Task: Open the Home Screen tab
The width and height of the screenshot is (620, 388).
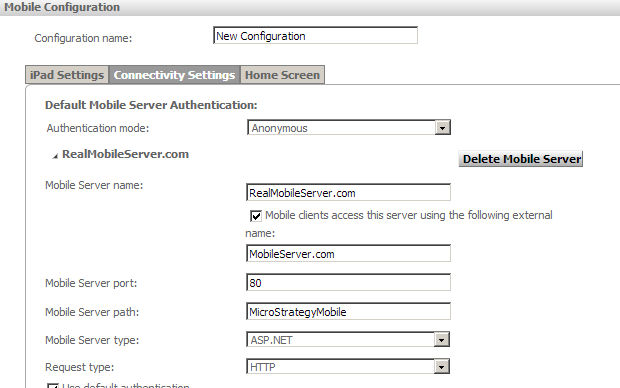Action: click(x=282, y=75)
